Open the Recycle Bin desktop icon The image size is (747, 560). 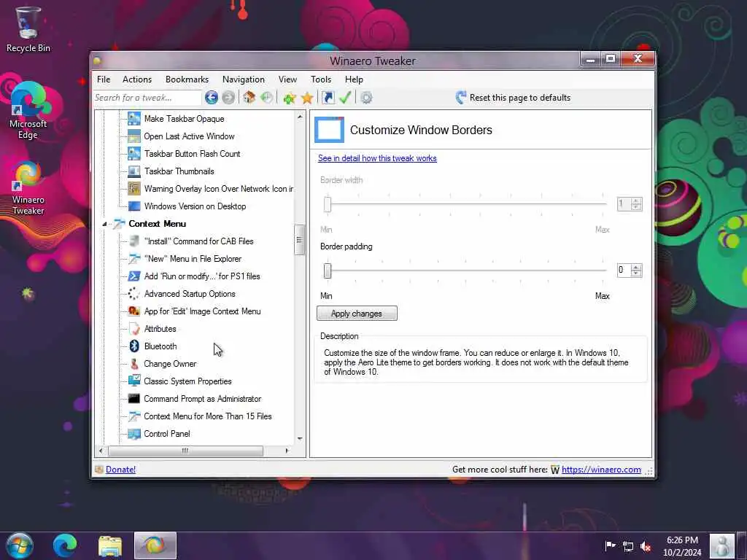click(x=28, y=29)
